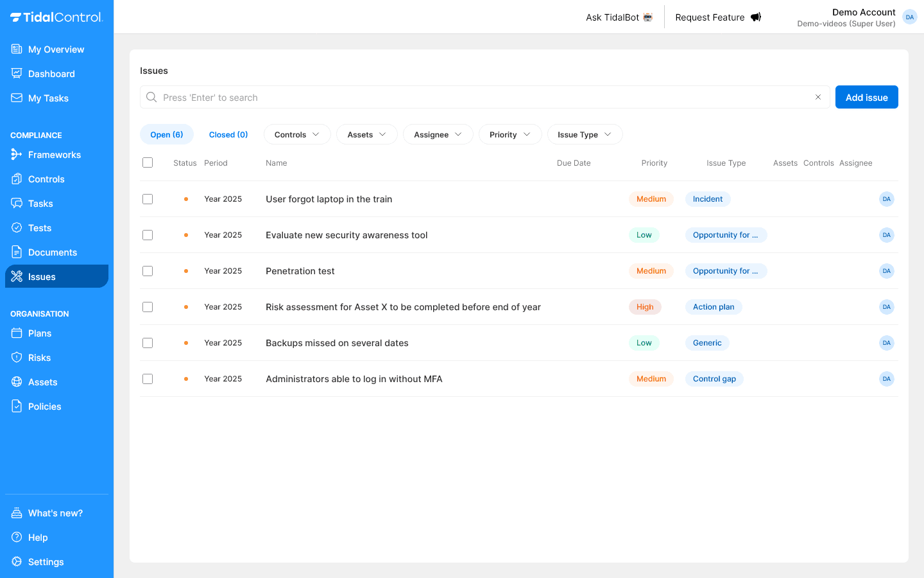
Task: Select the Assets globe icon
Action: pos(16,381)
